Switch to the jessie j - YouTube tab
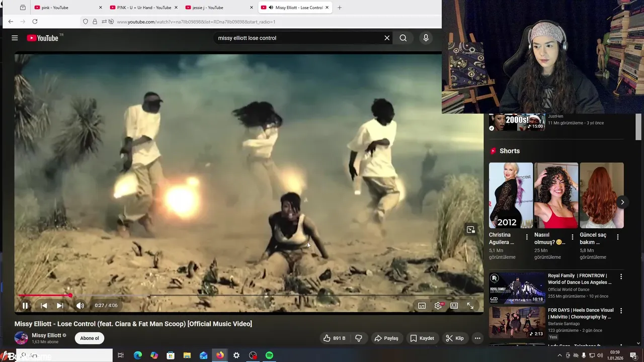644x362 pixels. 218,8
